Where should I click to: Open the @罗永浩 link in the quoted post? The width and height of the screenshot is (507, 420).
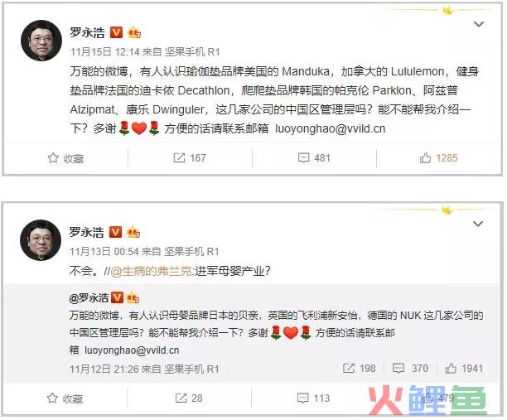89,297
